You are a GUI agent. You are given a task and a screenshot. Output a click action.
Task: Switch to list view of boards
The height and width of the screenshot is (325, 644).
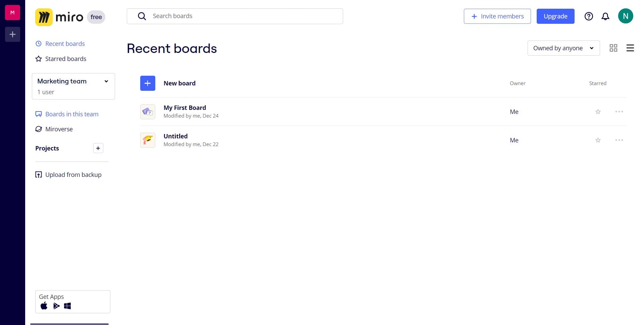(630, 48)
